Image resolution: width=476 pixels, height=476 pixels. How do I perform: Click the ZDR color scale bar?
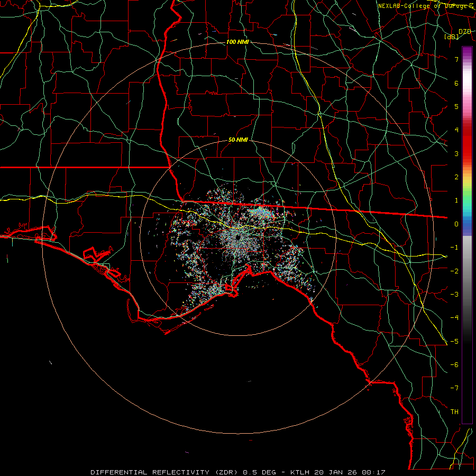click(467, 235)
